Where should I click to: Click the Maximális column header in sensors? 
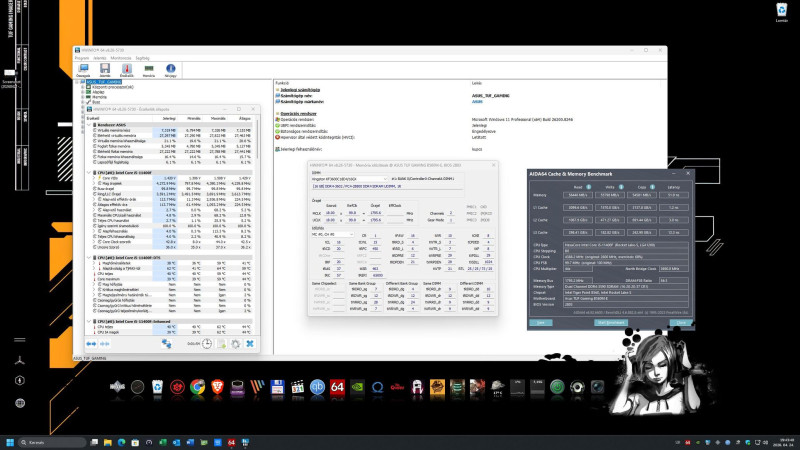218,118
